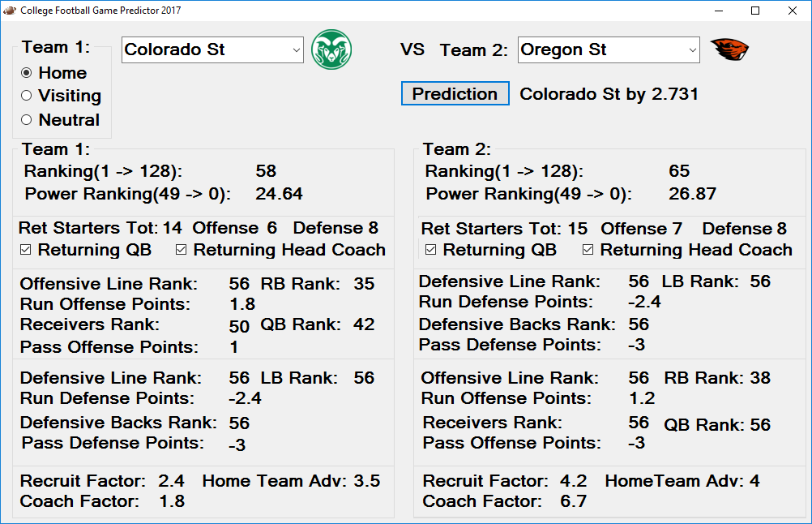This screenshot has height=524, width=812.
Task: Maximize the Game Predictor window
Action: coord(755,11)
